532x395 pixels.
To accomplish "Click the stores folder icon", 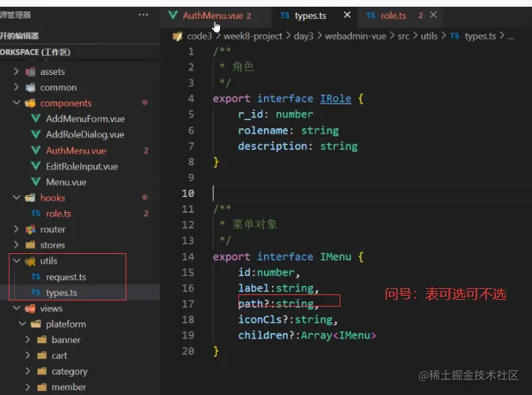I will click(x=30, y=244).
